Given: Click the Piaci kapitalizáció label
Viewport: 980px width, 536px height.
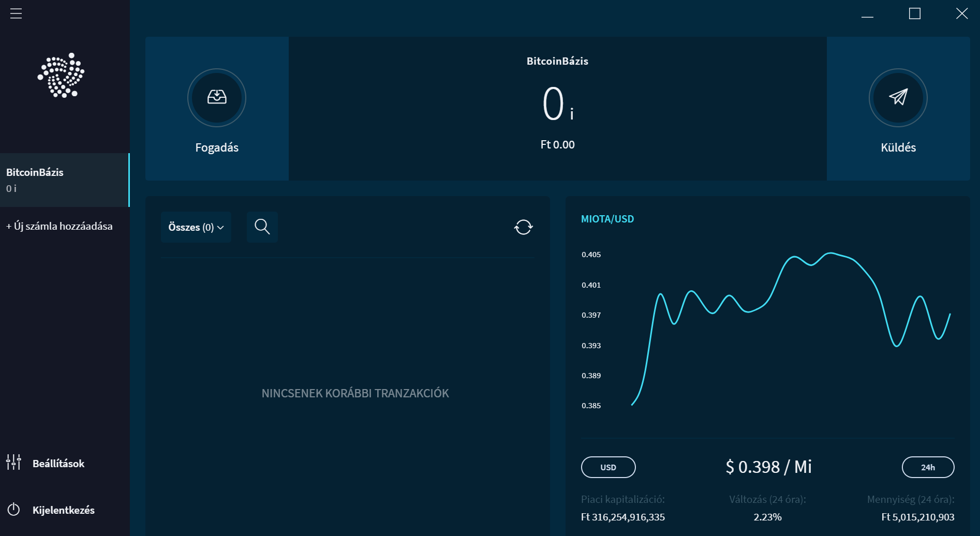Looking at the screenshot, I should pyautogui.click(x=623, y=499).
